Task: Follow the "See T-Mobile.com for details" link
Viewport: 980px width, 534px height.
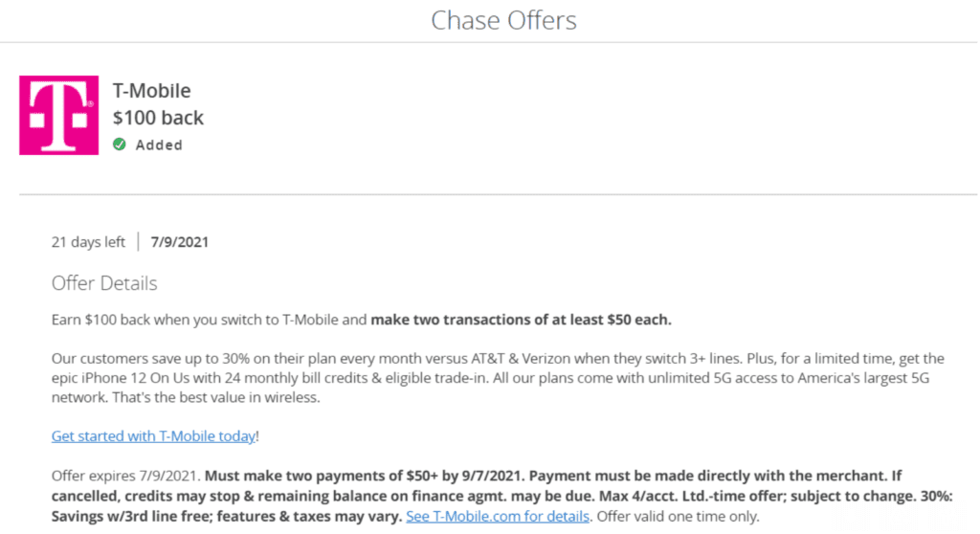Action: pos(496,517)
